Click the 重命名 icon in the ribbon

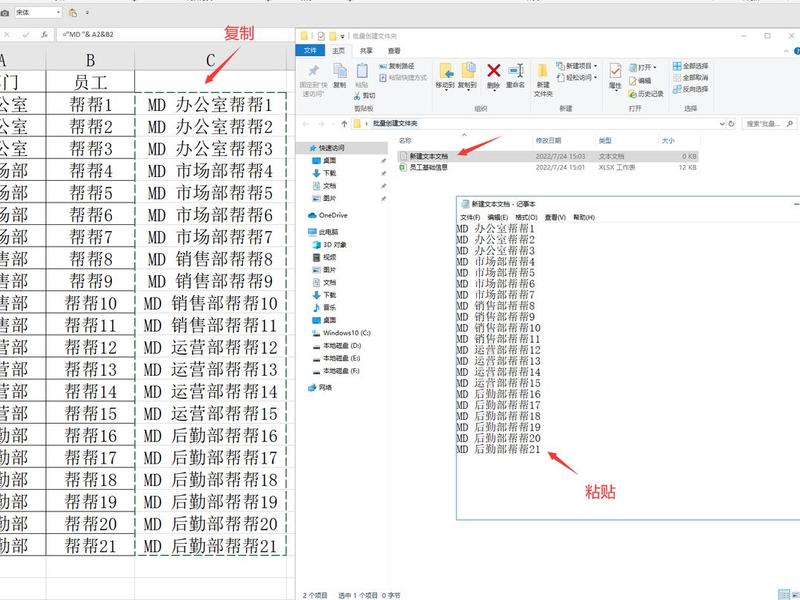[515, 70]
